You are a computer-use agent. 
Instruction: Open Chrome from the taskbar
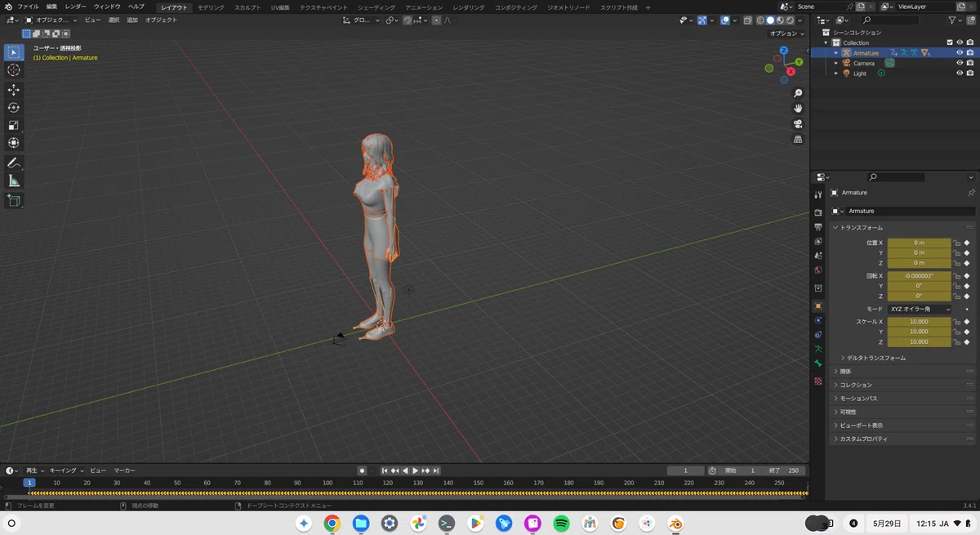point(332,523)
